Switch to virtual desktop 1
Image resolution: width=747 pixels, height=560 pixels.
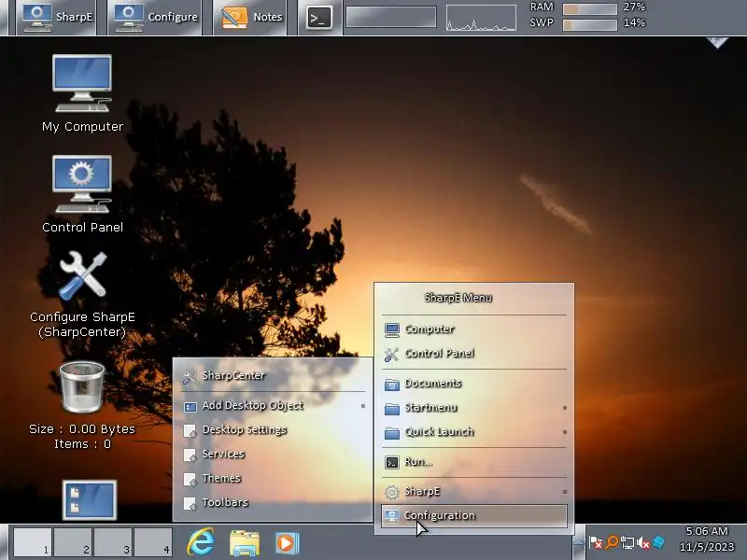pos(33,542)
